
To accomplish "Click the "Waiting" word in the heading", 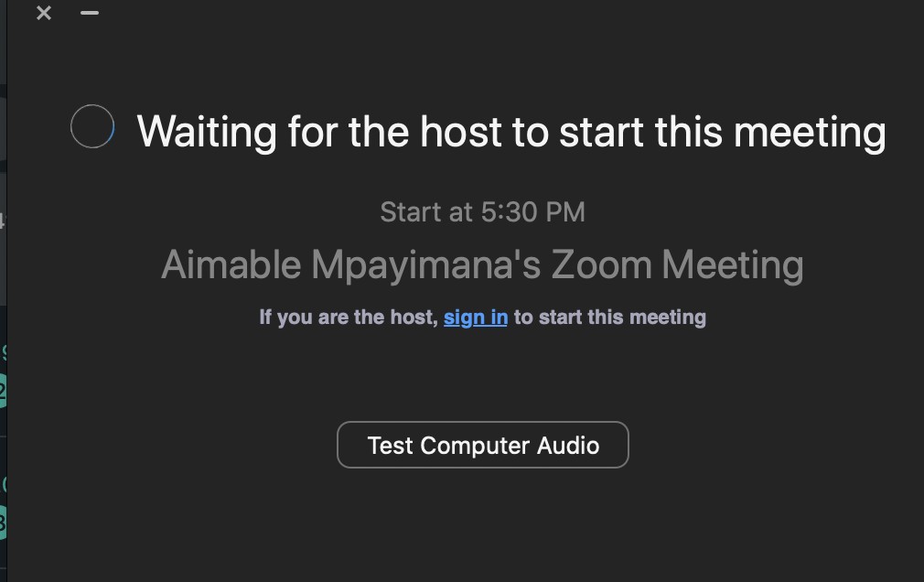I will [207, 132].
